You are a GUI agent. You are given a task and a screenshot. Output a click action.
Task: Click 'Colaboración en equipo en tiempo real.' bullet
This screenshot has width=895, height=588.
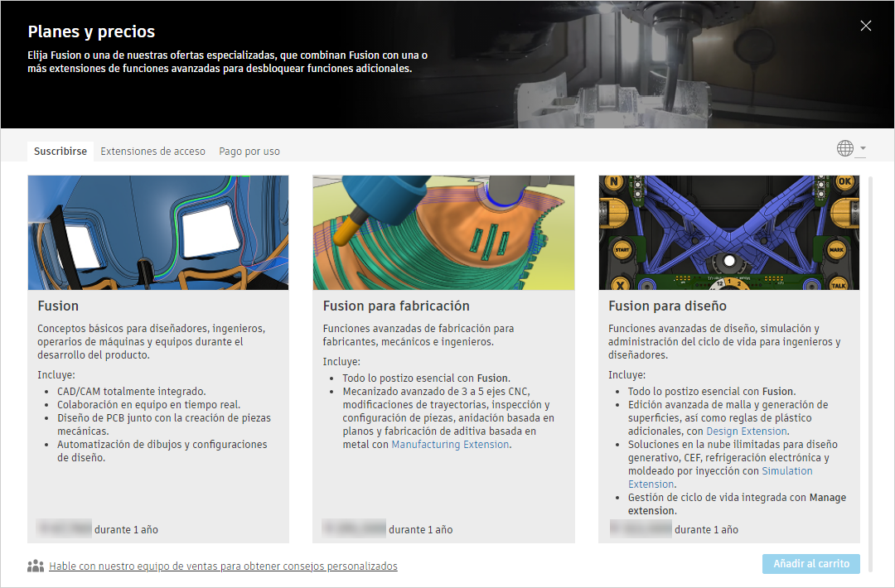[x=148, y=404]
